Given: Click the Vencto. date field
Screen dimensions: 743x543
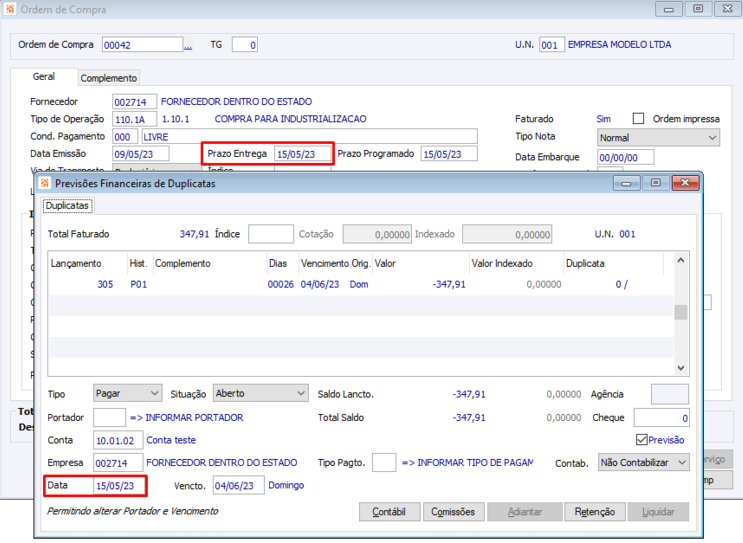Looking at the screenshot, I should [239, 486].
